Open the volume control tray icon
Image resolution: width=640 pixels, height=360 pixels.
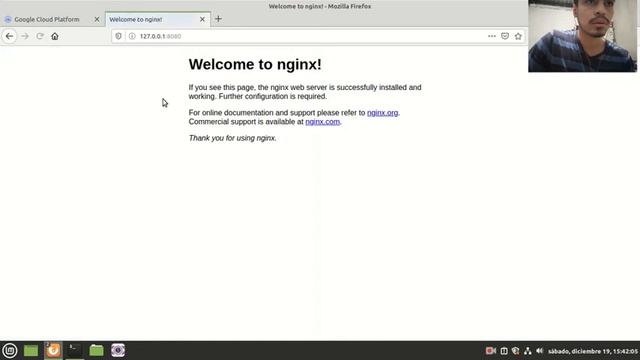[540, 351]
